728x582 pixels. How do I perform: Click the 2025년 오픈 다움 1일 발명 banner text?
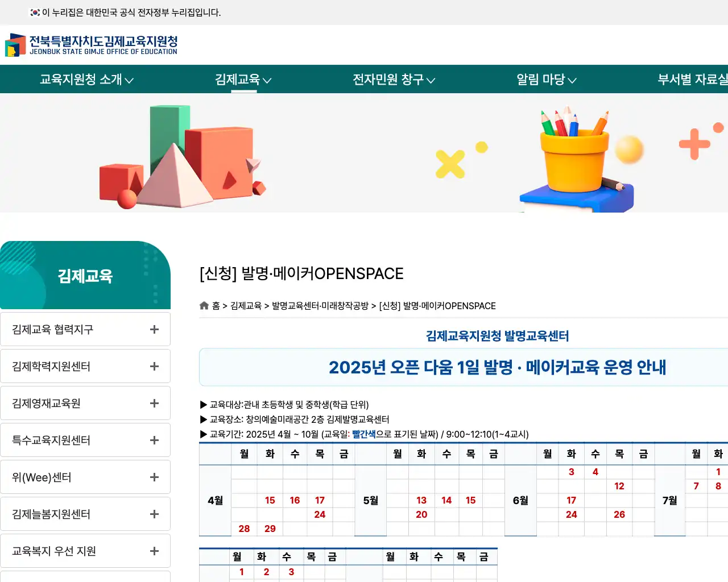(497, 367)
